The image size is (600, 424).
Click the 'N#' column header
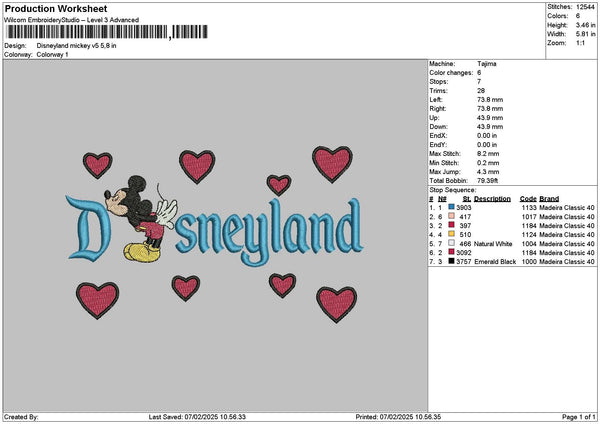[442, 199]
